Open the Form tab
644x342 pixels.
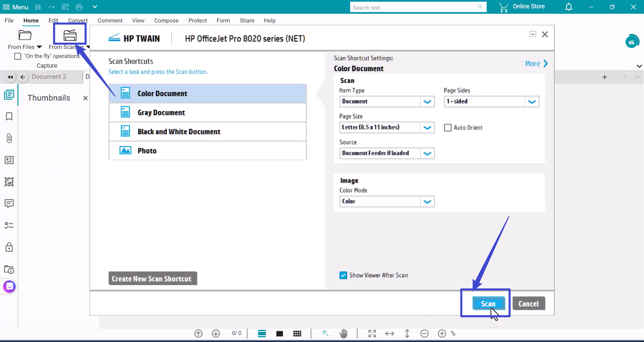223,20
